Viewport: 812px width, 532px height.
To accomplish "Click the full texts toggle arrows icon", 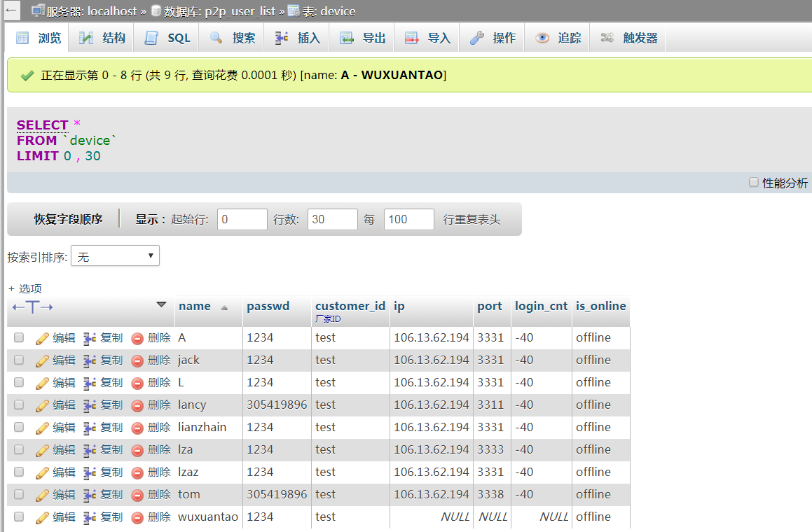I will pyautogui.click(x=33, y=307).
